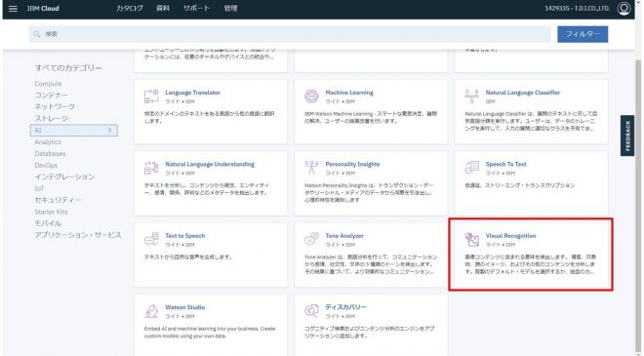The width and height of the screenshot is (644, 356).
Task: Open the カタログ menu
Action: [130, 8]
